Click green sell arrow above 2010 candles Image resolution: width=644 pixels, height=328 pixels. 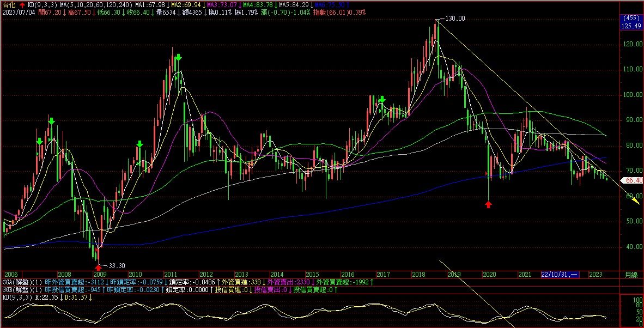[139, 144]
